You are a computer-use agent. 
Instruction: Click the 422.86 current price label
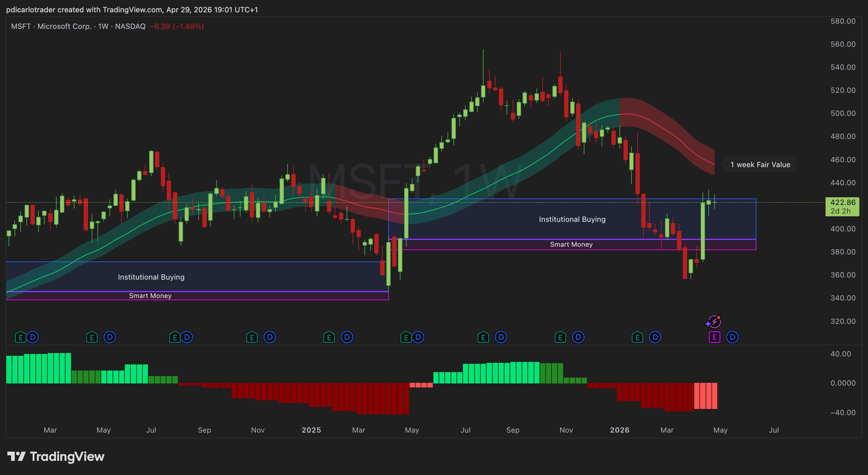pos(842,202)
